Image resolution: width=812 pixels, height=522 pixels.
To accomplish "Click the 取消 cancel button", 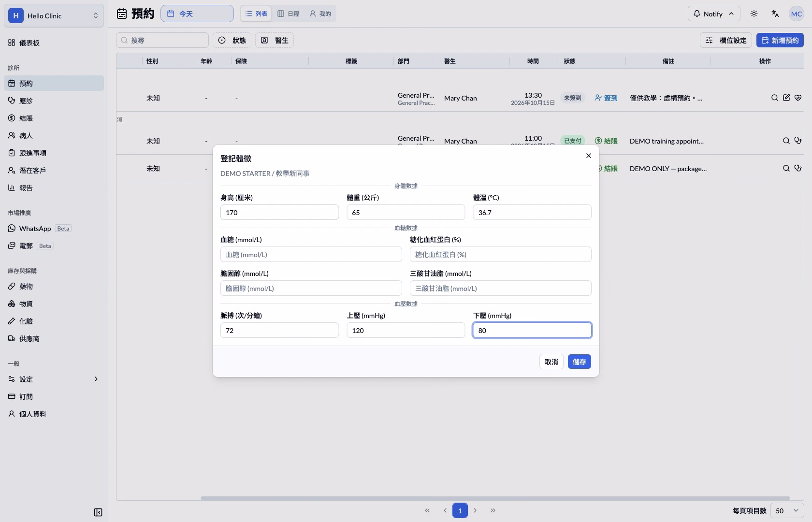I will (551, 362).
